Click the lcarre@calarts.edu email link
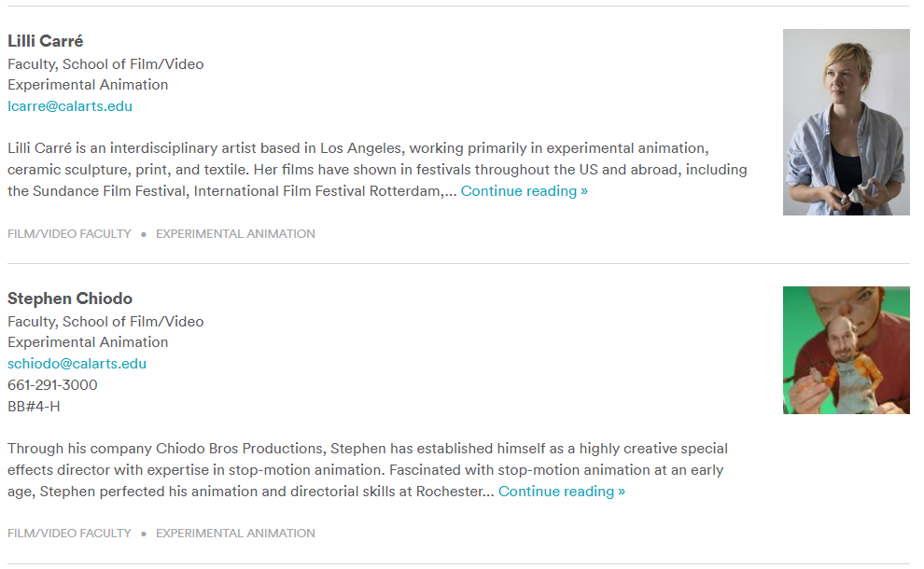Screen dimensions: 924x569 click(x=70, y=106)
